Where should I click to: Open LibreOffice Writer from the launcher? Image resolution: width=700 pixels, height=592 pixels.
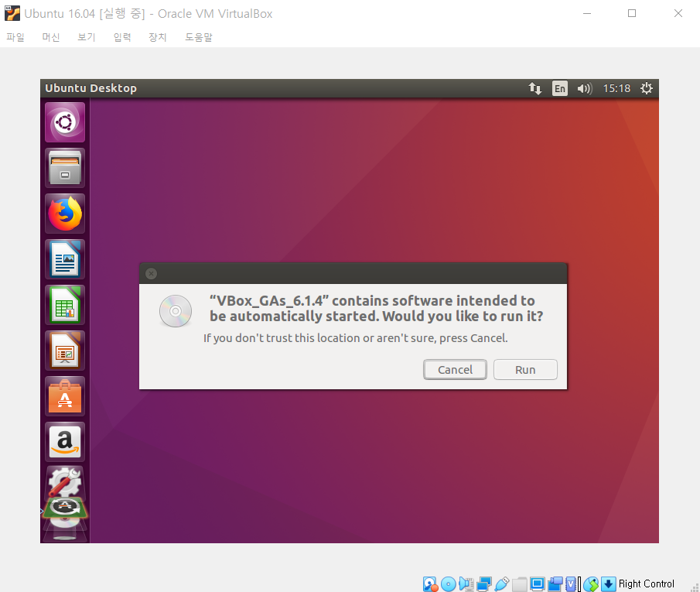click(65, 259)
